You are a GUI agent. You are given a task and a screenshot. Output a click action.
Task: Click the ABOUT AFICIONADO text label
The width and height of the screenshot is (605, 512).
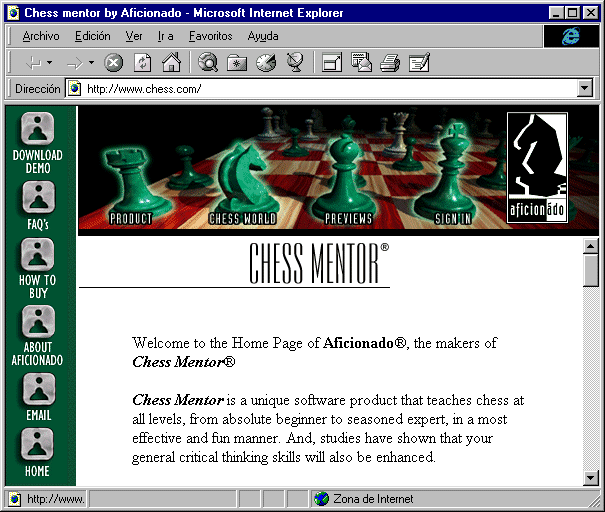(37, 353)
